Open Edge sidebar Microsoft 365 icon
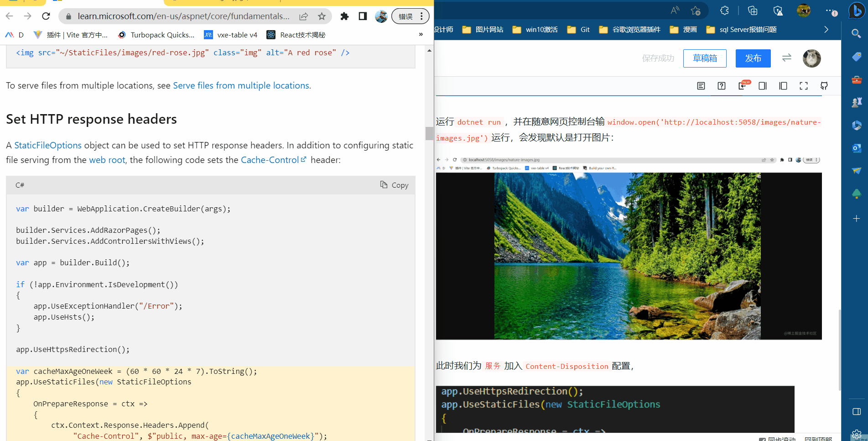Image resolution: width=868 pixels, height=441 pixels. click(x=857, y=125)
